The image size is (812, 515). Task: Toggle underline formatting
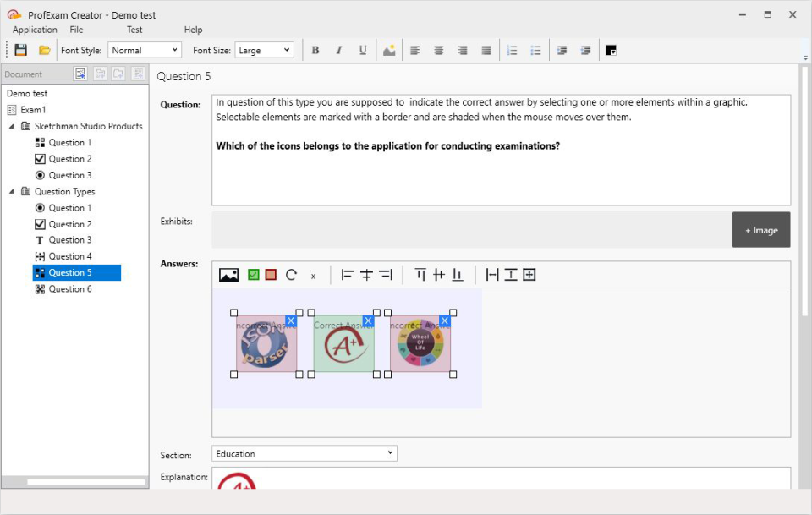tap(362, 50)
